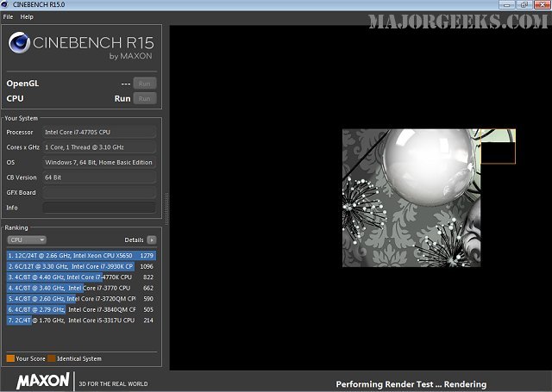Click the empty Info field
The height and width of the screenshot is (392, 552).
[99, 208]
